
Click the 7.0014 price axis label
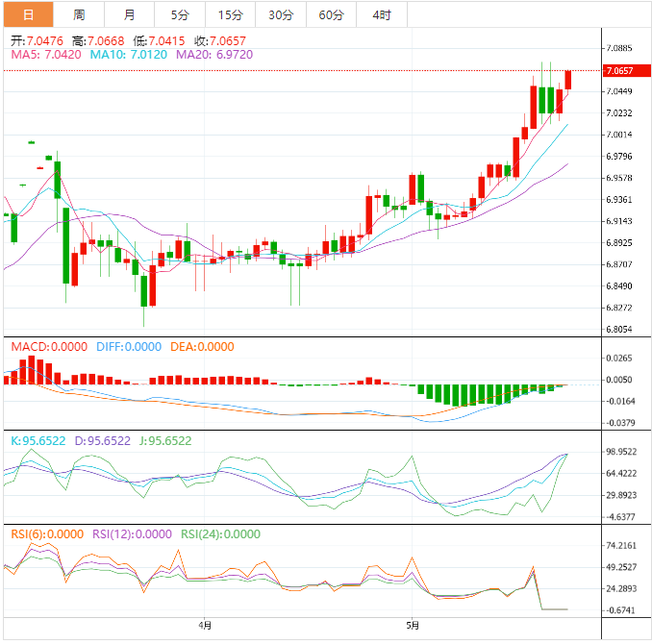coord(619,135)
